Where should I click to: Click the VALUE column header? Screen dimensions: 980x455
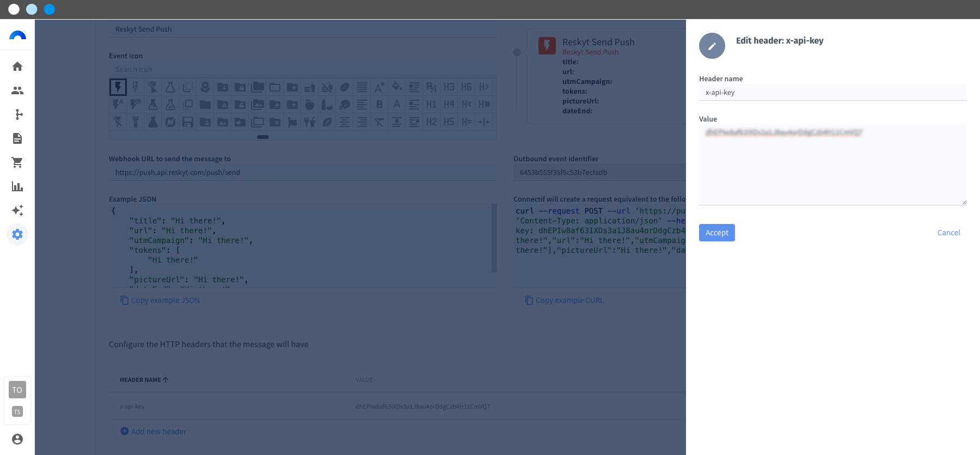tap(364, 380)
